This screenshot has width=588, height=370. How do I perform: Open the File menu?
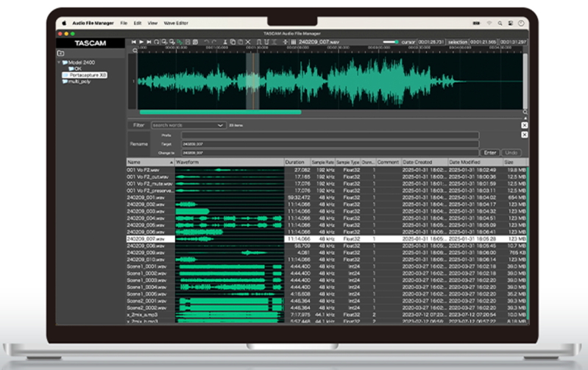click(x=124, y=24)
